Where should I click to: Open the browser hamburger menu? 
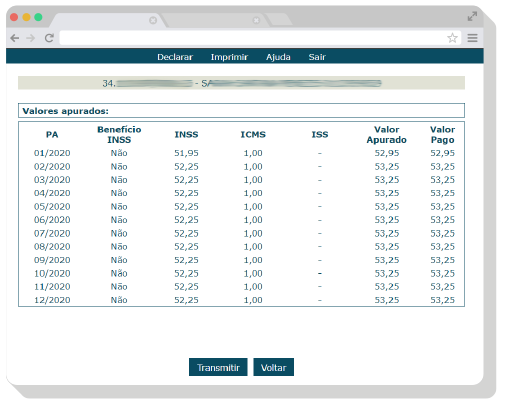click(472, 38)
